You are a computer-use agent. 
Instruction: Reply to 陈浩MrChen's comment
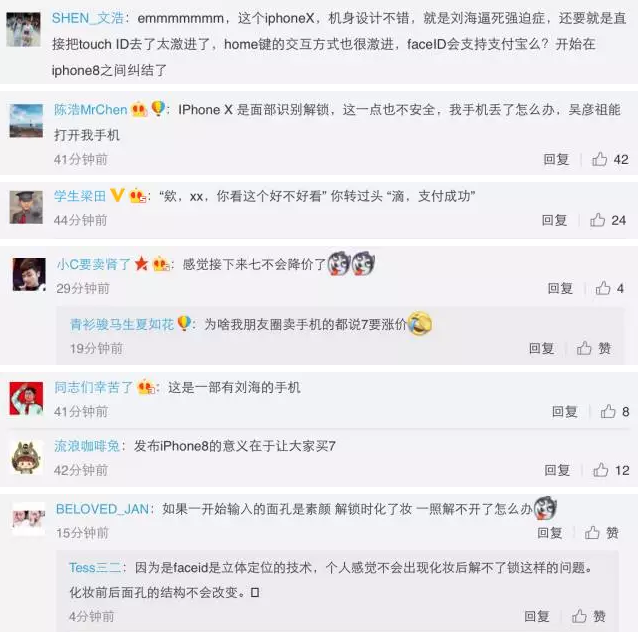[x=556, y=159]
